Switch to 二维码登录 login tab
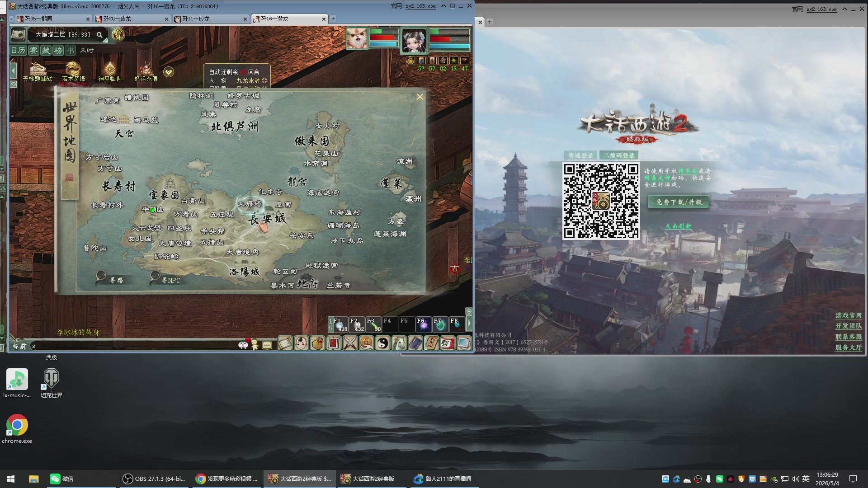The height and width of the screenshot is (488, 868). 619,155
